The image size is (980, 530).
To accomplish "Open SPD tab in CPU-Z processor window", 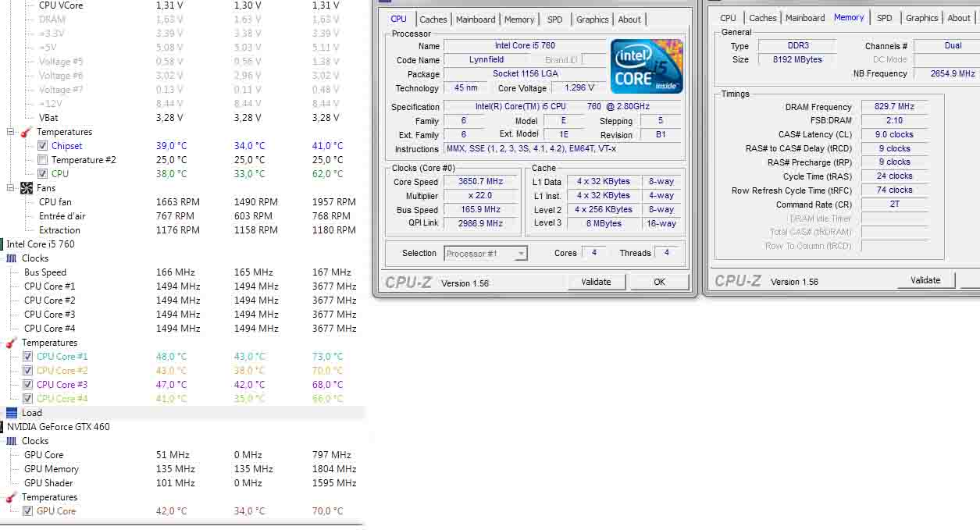I will [x=554, y=20].
